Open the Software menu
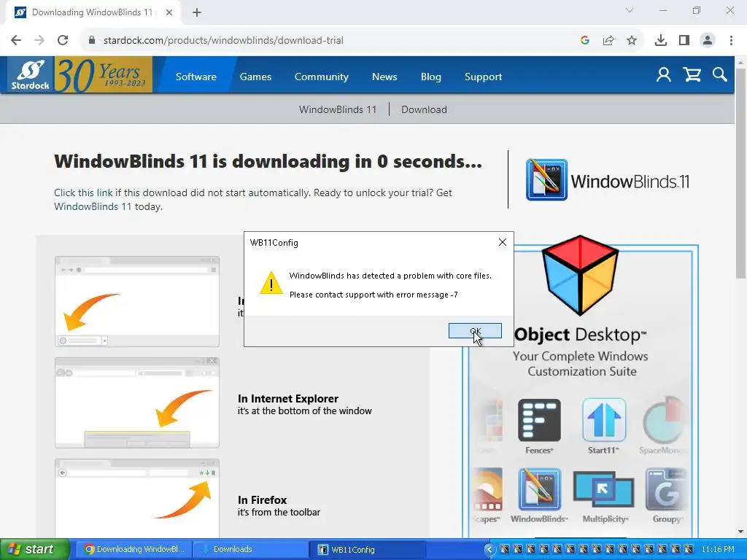 click(196, 77)
